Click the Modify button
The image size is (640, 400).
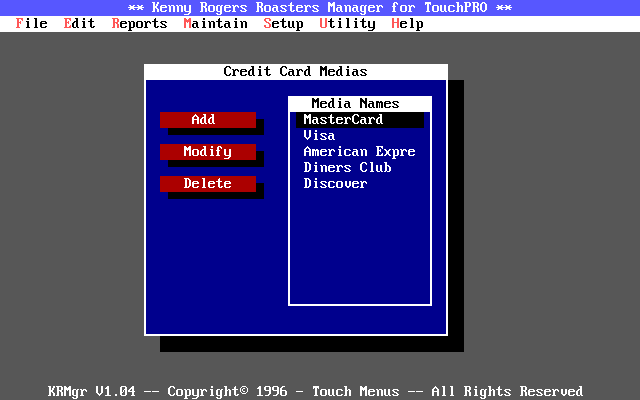pyautogui.click(x=208, y=152)
